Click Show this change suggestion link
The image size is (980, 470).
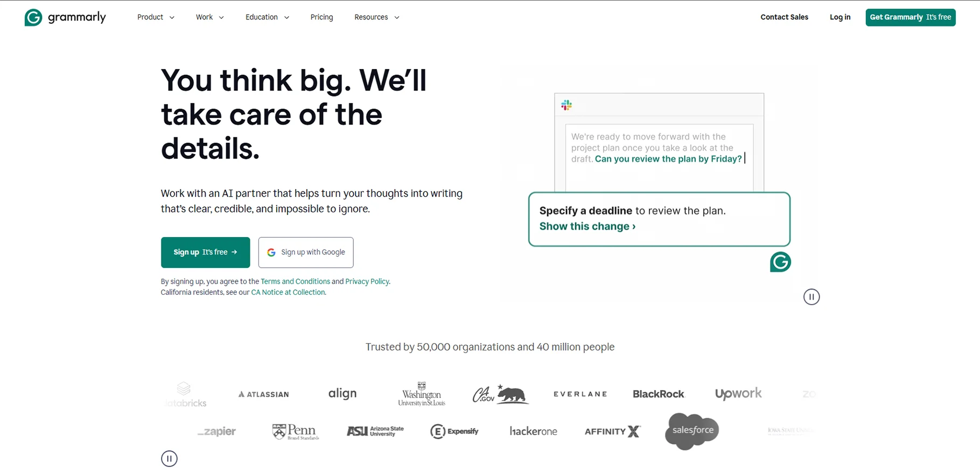pos(587,226)
